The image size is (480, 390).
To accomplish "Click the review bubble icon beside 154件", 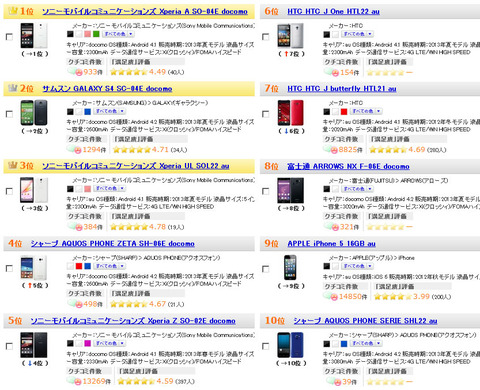I will pyautogui.click(x=331, y=72).
